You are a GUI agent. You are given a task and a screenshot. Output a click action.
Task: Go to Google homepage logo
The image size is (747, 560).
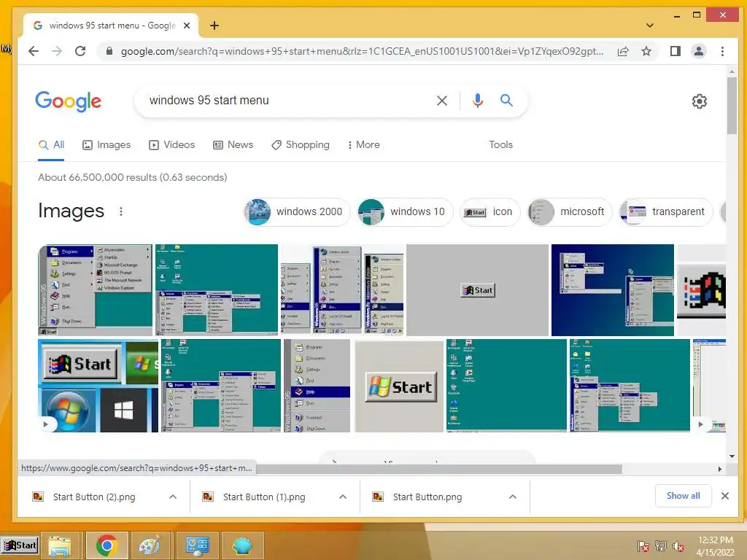coord(68,101)
